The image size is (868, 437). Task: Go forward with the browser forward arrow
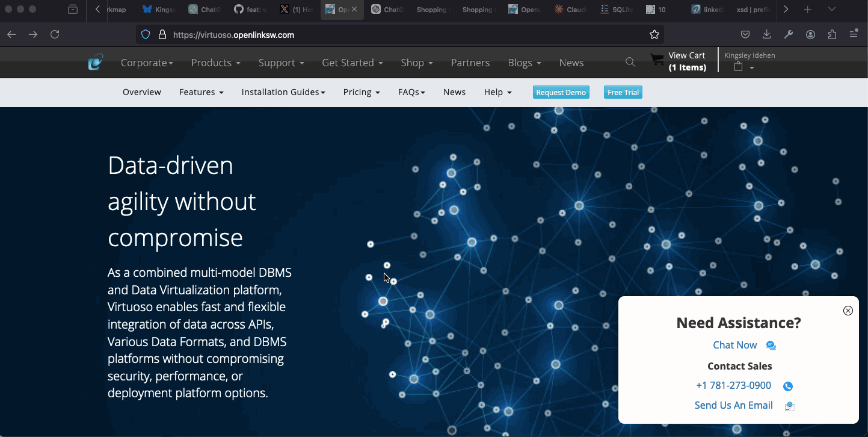click(x=33, y=35)
